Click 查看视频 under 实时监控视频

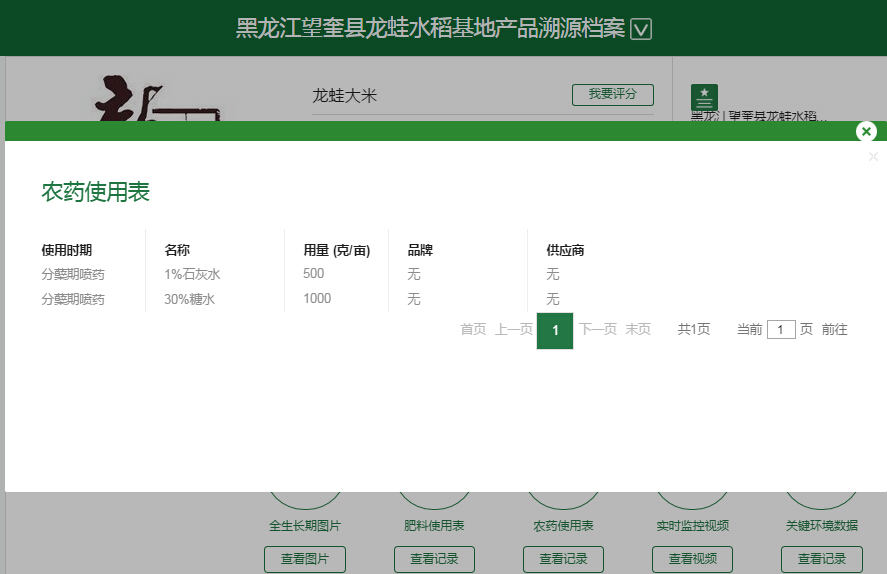tap(692, 559)
